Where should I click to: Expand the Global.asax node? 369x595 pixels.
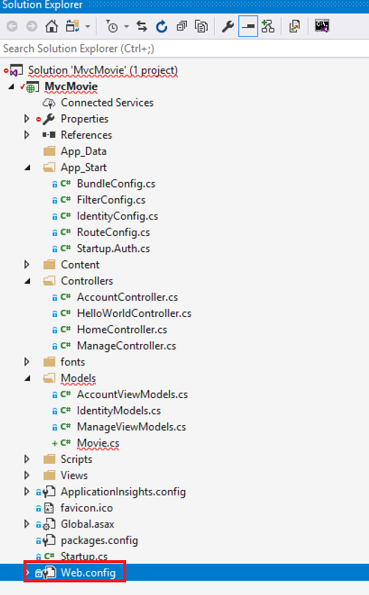[27, 524]
